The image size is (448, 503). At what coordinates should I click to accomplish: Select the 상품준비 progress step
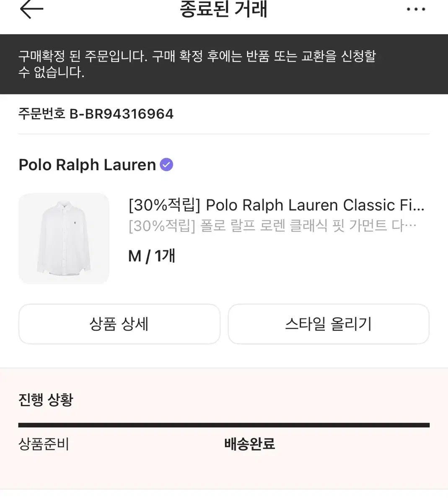[44, 444]
